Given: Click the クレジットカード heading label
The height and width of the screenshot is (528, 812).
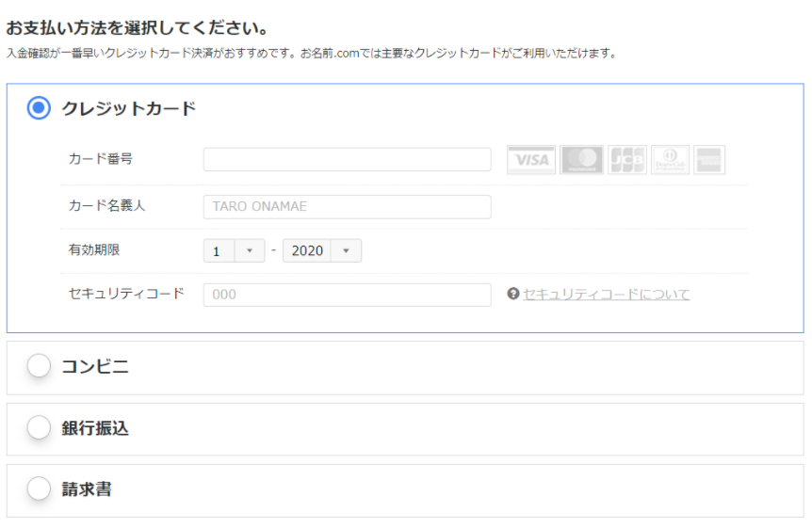Looking at the screenshot, I should click(x=129, y=108).
